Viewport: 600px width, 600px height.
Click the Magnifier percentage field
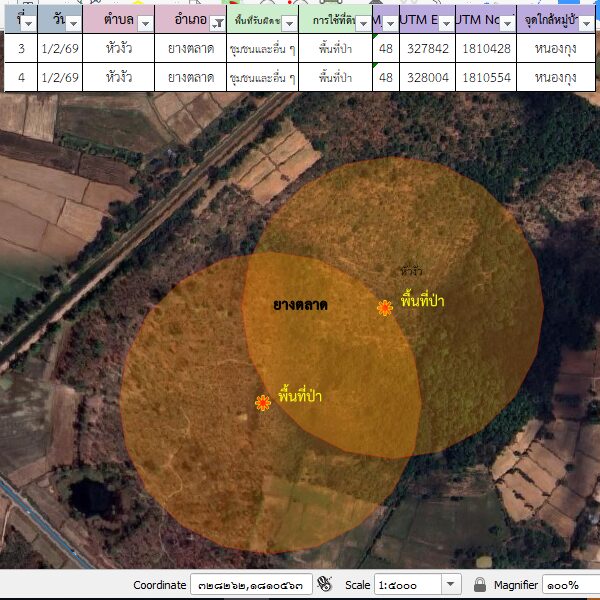[x=570, y=584]
